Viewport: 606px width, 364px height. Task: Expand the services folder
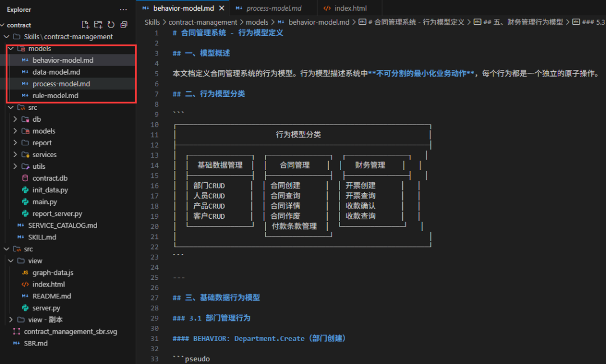click(x=15, y=155)
